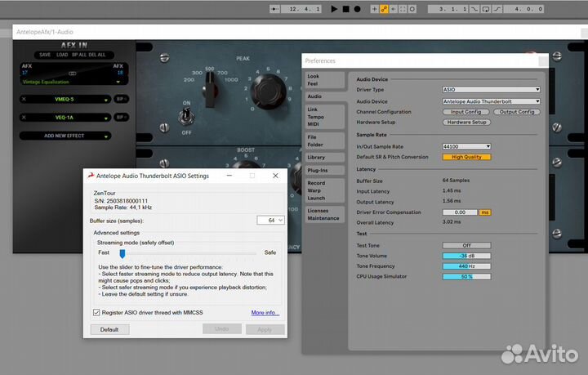Open the More info link

[265, 313]
